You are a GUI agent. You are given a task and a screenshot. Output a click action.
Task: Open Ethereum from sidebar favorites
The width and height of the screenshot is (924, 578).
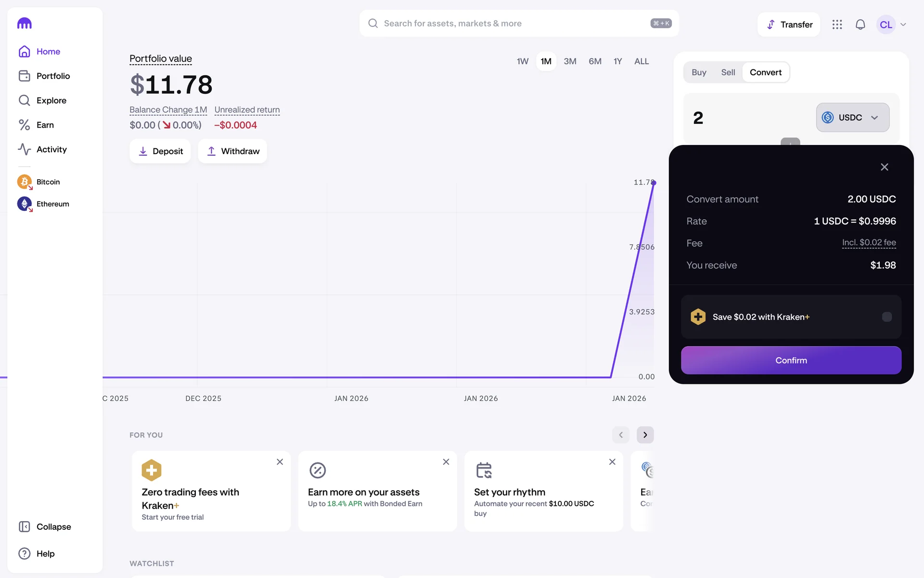click(52, 204)
